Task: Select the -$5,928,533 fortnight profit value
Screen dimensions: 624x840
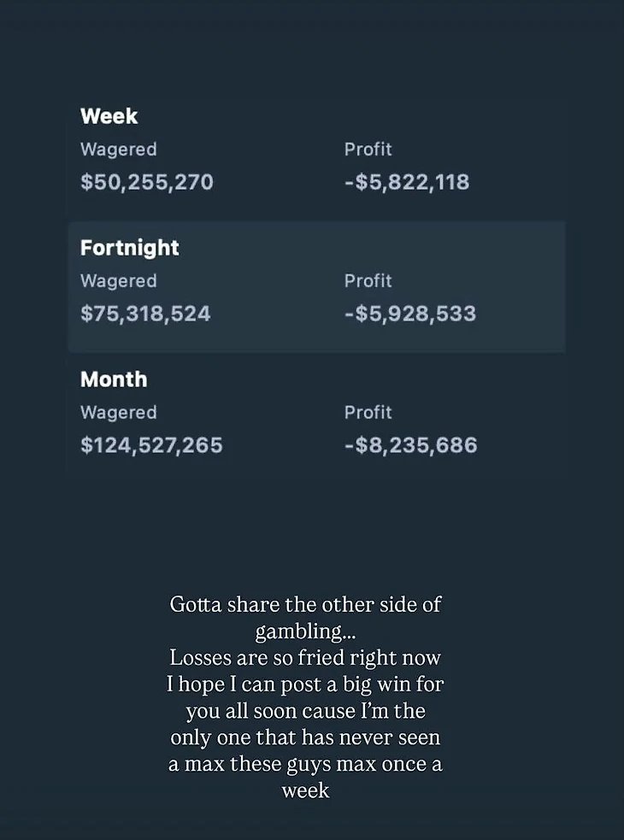Action: [409, 314]
